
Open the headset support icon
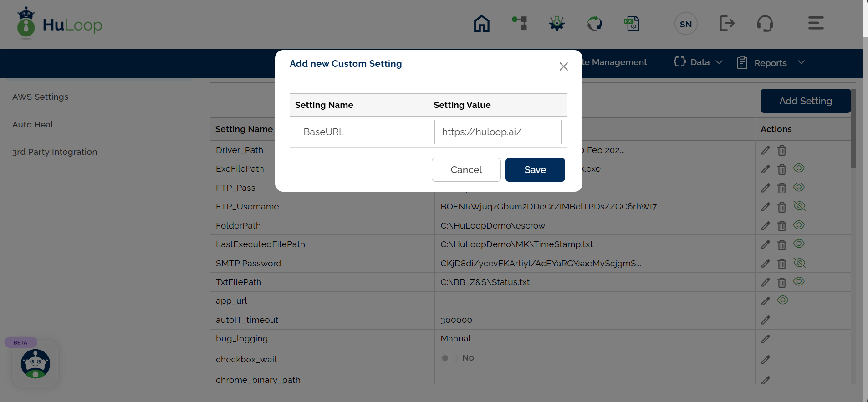(765, 23)
